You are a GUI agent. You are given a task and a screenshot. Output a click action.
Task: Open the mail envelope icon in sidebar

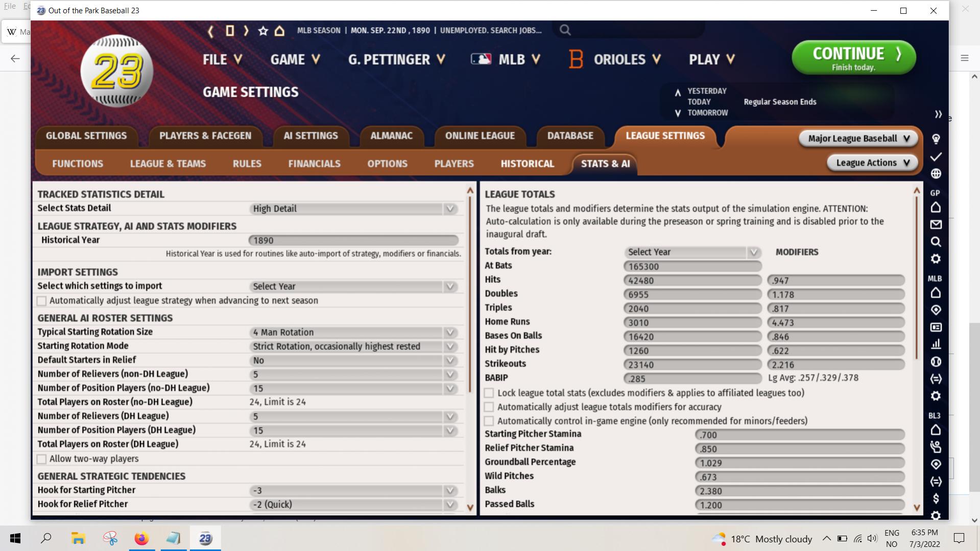(x=936, y=225)
